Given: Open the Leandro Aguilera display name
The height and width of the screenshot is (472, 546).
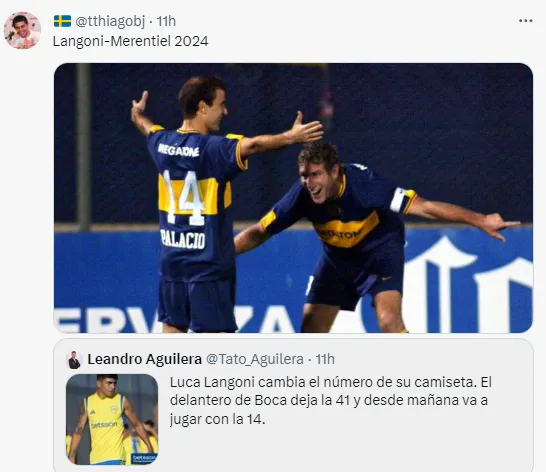Looking at the screenshot, I should [x=145, y=359].
